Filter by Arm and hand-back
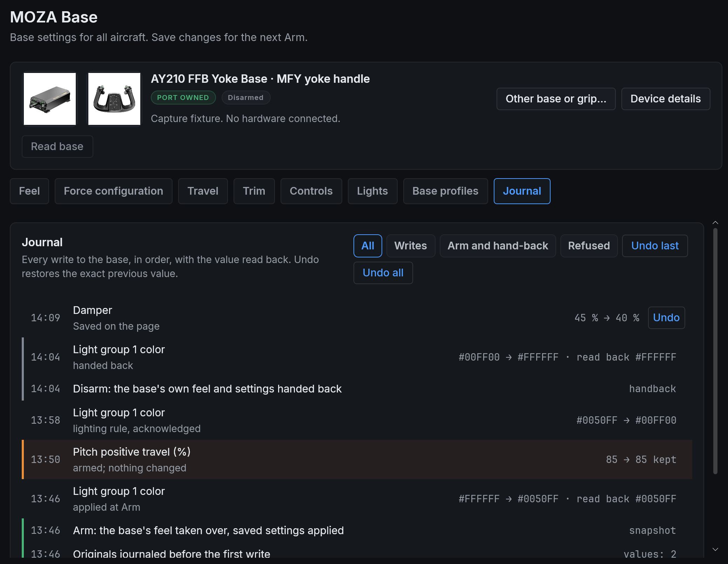This screenshot has width=728, height=564. (498, 246)
